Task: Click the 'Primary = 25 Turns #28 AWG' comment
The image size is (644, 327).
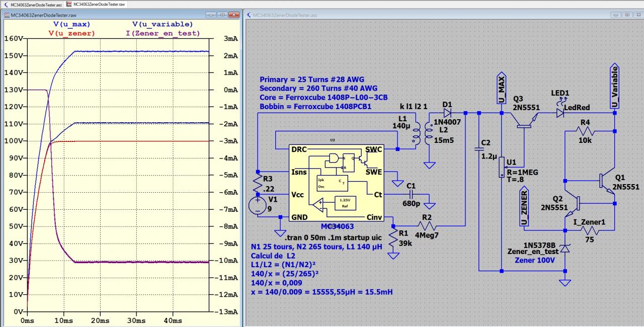Action: (312, 79)
